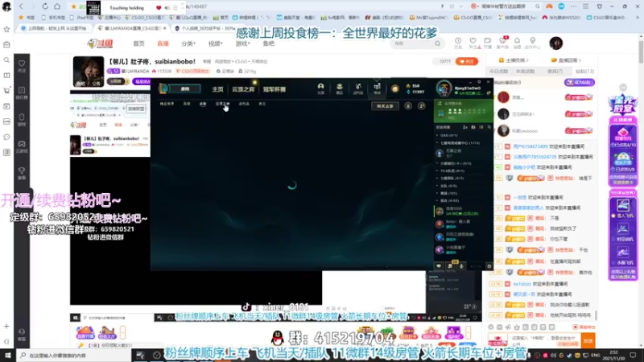Open the Douyu messages bell icon
Image resolution: width=644 pixels, height=362 pixels.
tap(517, 43)
